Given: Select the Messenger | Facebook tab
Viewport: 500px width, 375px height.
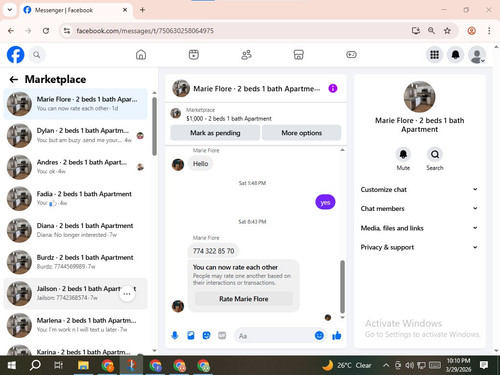Looking at the screenshot, I should pos(76,10).
